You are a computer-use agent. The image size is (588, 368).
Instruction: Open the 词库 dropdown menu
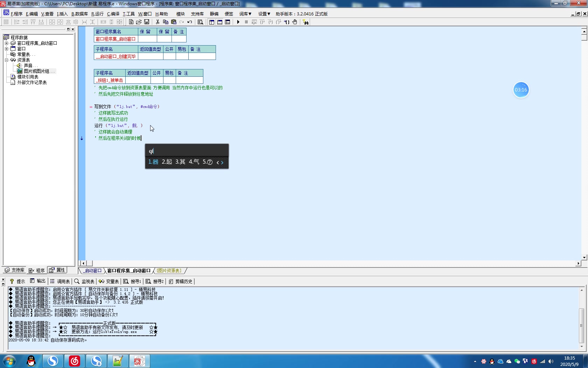point(245,14)
